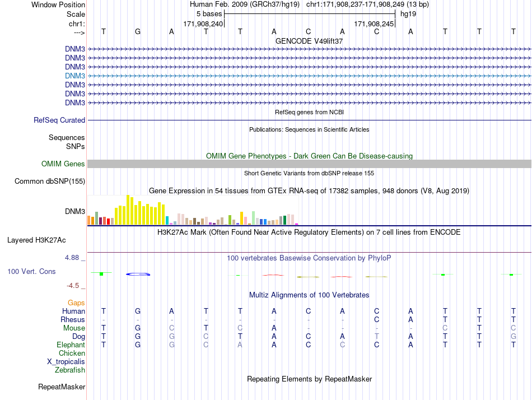Click the RefSeq Curated track label
This screenshot has height=400, width=532.
[59, 120]
